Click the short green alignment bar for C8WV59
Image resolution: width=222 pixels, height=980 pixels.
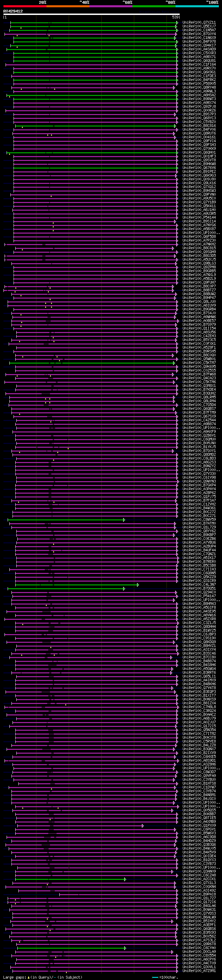click(66, 520)
